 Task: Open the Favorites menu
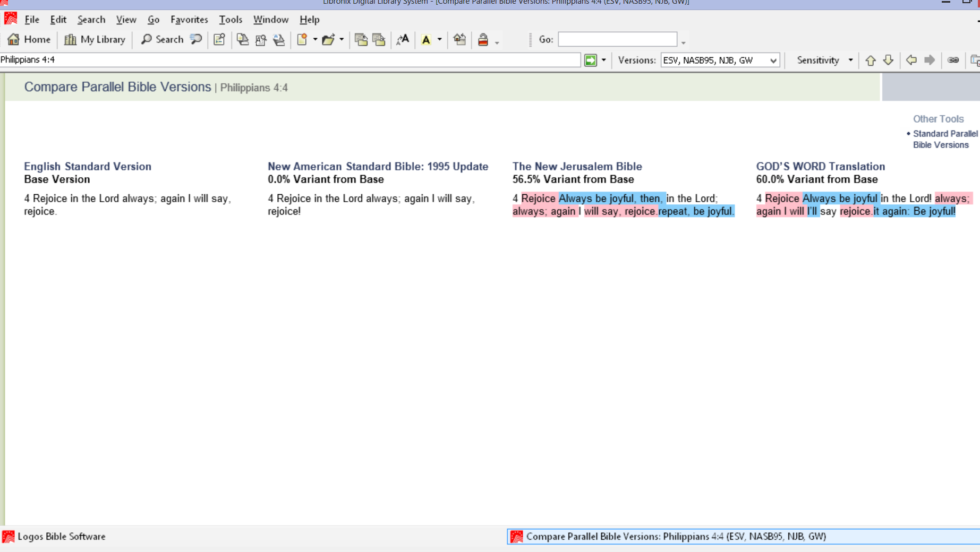point(189,20)
